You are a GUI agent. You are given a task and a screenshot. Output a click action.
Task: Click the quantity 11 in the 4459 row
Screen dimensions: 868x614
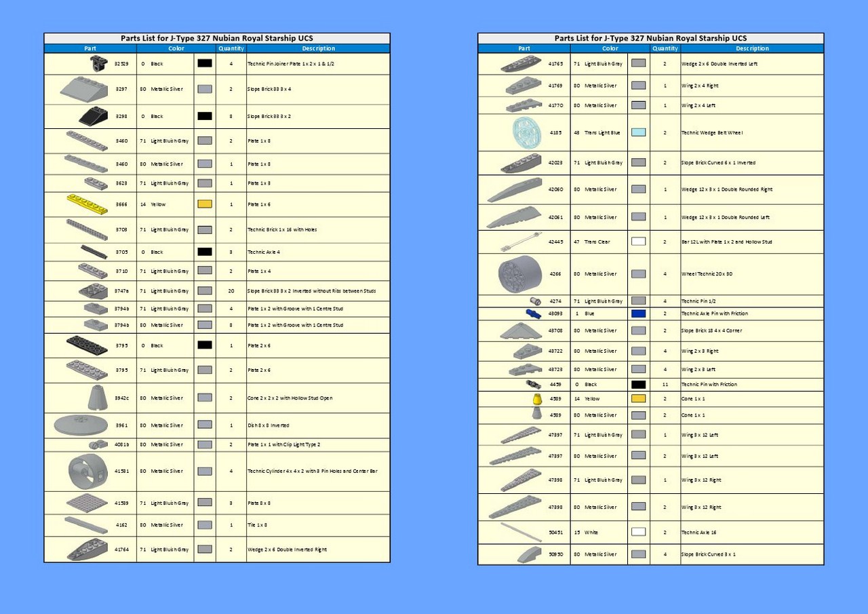(x=665, y=384)
